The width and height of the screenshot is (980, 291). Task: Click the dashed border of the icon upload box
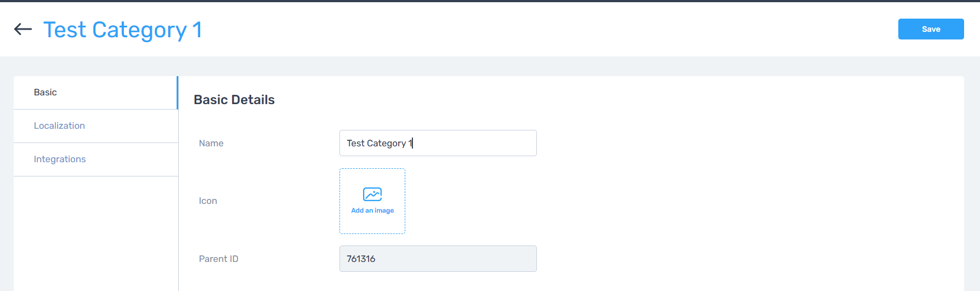pyautogui.click(x=340, y=219)
